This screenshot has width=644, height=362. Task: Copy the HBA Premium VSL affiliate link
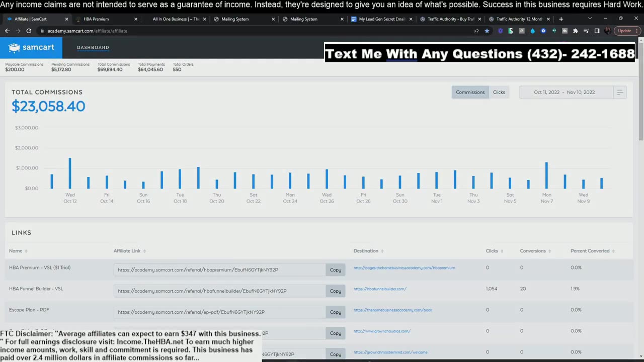336,270
